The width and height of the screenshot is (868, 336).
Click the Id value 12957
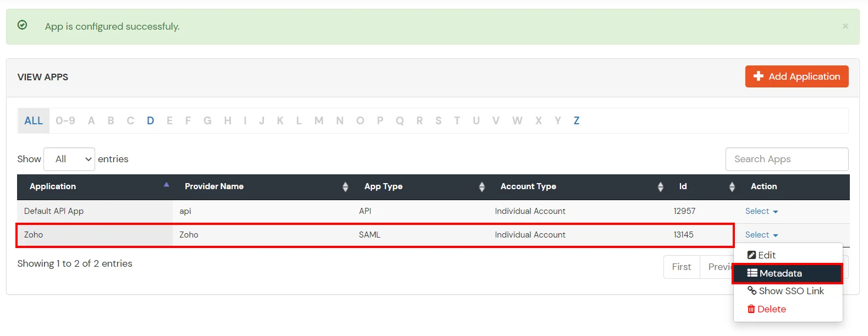coord(684,211)
